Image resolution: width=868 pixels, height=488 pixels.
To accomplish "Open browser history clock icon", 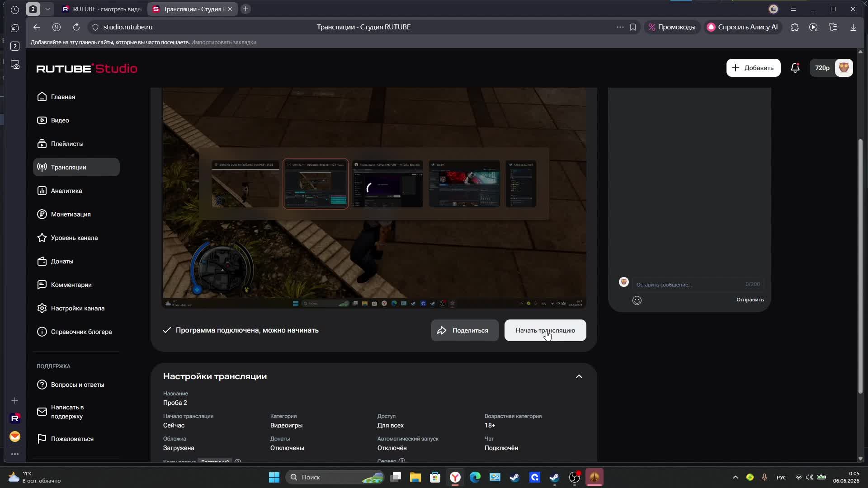I will coord(15,9).
